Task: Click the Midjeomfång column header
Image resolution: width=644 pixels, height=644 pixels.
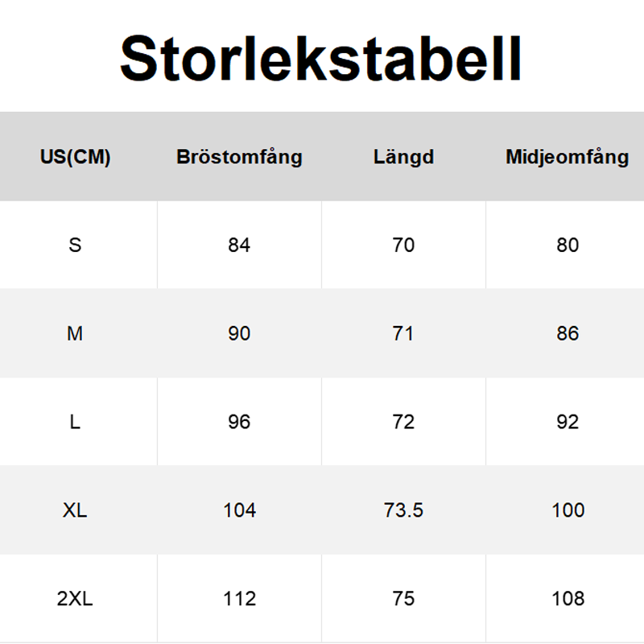Action: (567, 157)
